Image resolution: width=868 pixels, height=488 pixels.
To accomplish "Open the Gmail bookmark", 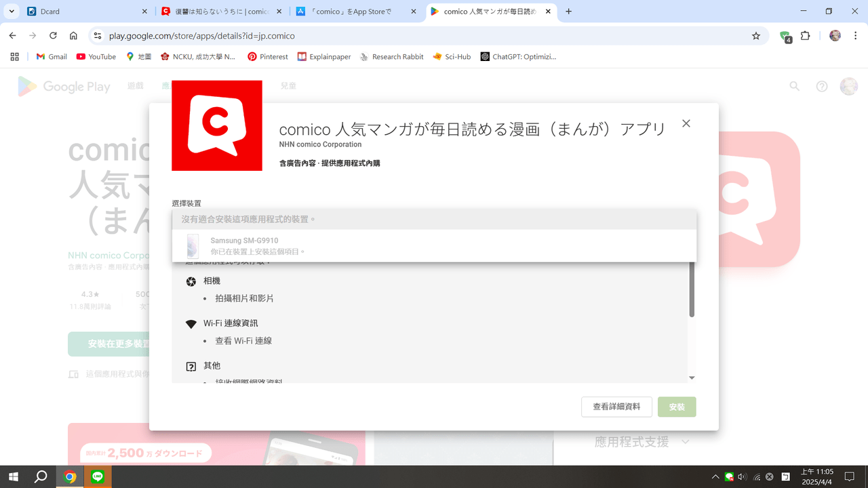I will pyautogui.click(x=52, y=57).
